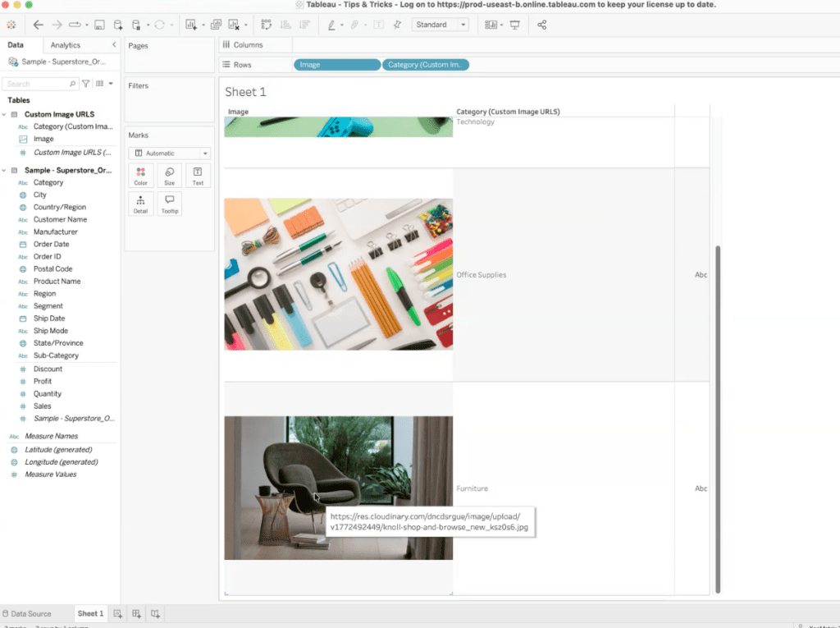The image size is (840, 628).
Task: Click the Fix Axes pin icon
Action: [397, 25]
